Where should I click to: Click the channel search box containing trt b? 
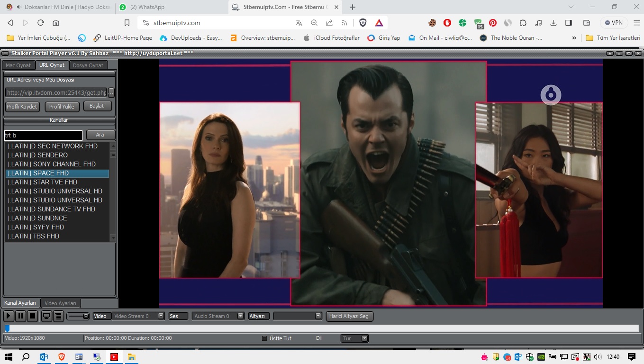coord(43,135)
